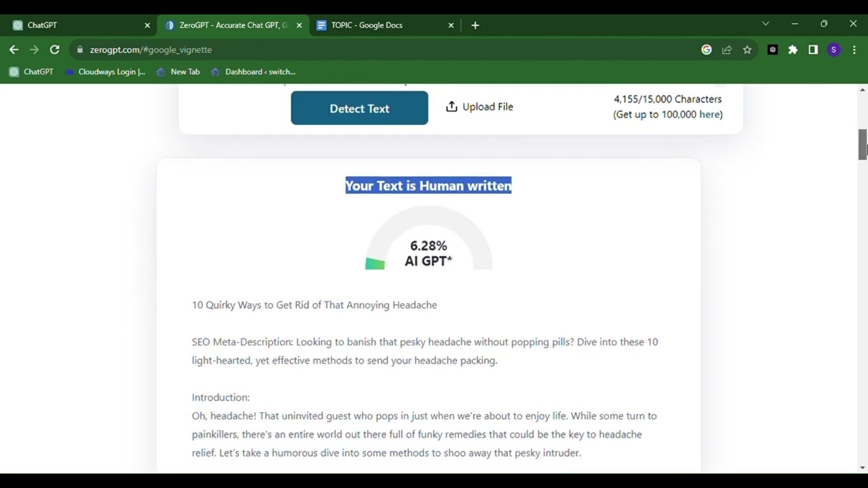Open the tab search dropdown chevron
The height and width of the screenshot is (488, 868).
pyautogui.click(x=766, y=24)
